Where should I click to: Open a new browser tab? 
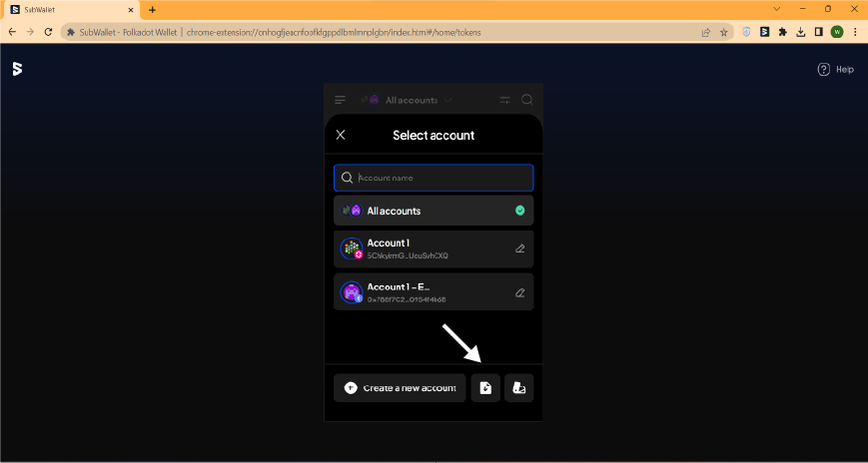[x=152, y=9]
